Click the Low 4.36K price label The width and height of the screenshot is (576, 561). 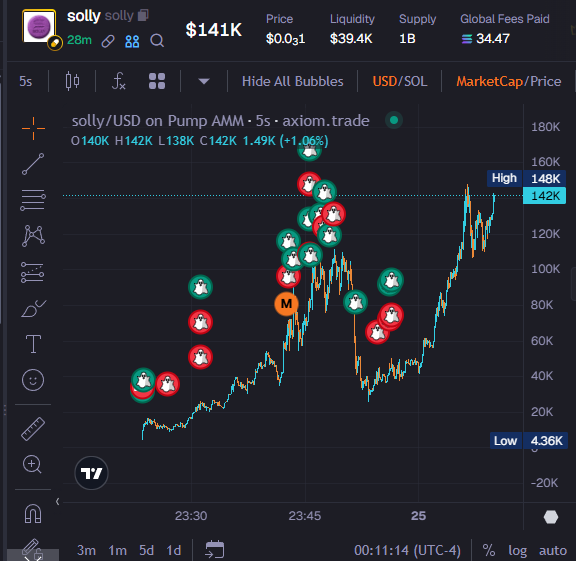[x=528, y=440]
